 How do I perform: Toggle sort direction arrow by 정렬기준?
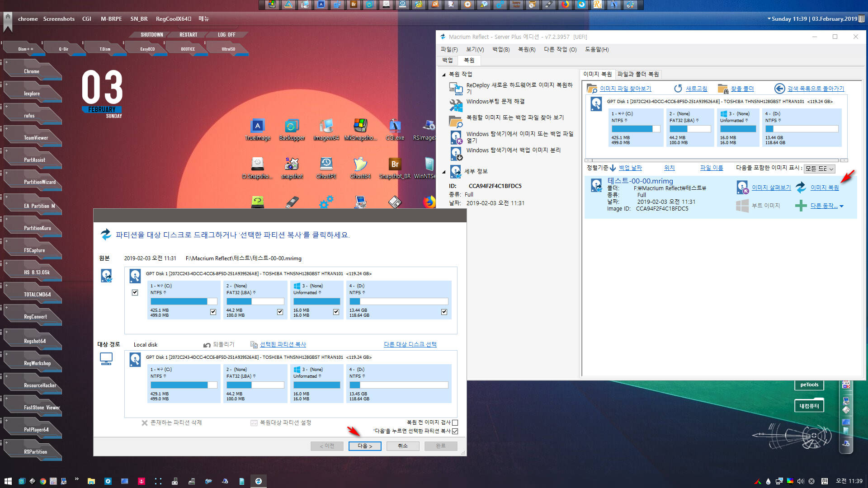click(x=613, y=168)
